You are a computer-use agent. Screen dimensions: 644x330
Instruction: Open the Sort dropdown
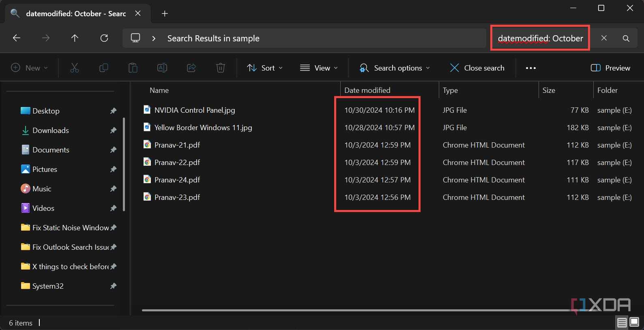click(265, 68)
